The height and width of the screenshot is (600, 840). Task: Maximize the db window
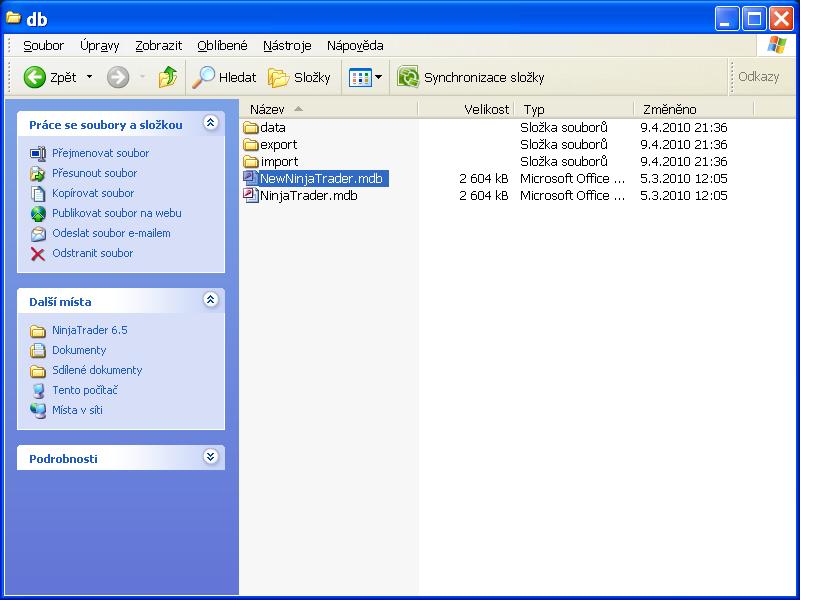(x=754, y=19)
